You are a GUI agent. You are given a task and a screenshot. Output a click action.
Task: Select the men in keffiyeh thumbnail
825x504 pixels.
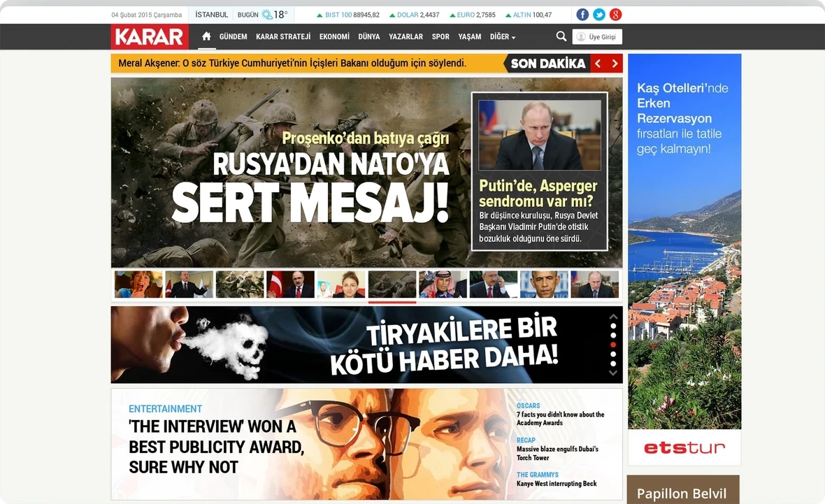coord(443,285)
